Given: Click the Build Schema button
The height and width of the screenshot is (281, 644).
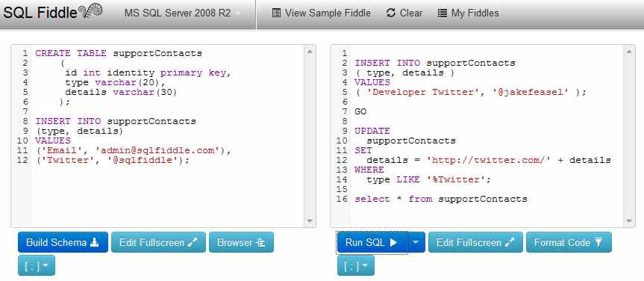Looking at the screenshot, I should coord(63,242).
